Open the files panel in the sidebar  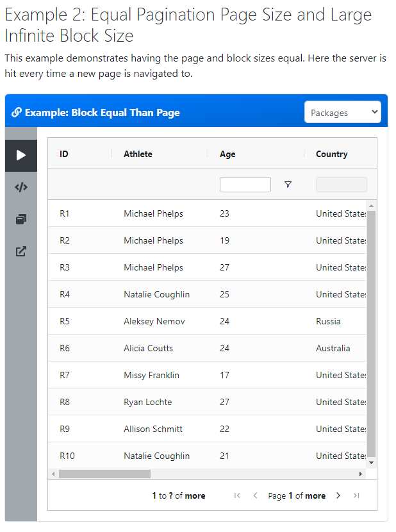coord(21,219)
